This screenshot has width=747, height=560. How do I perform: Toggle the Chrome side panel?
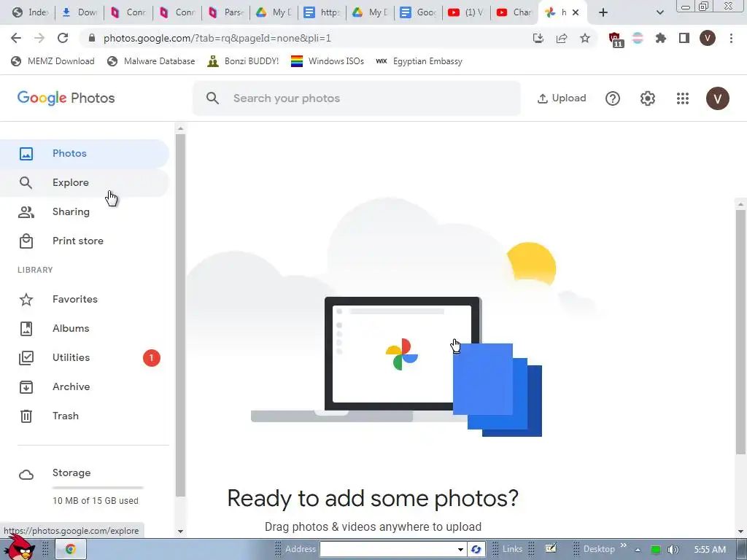[684, 38]
